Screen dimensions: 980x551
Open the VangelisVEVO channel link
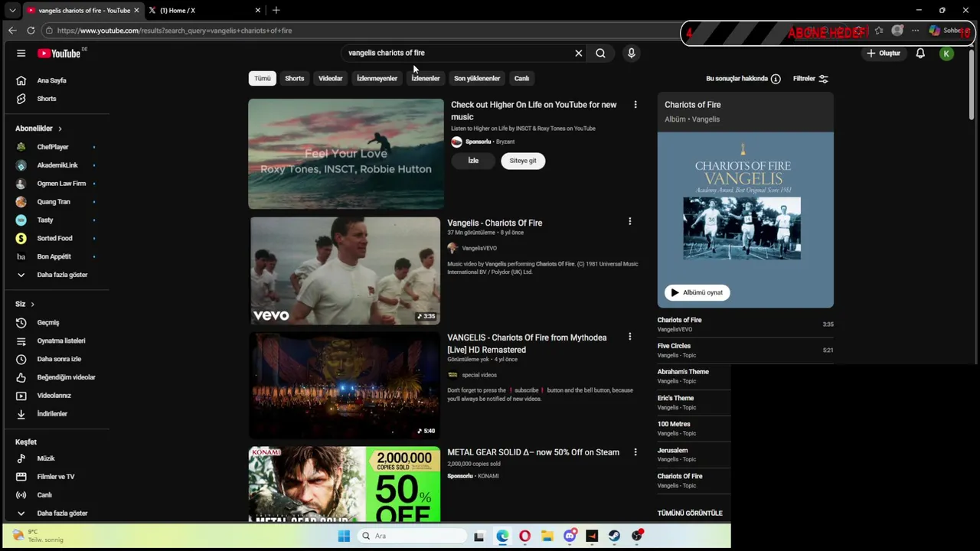pos(479,248)
